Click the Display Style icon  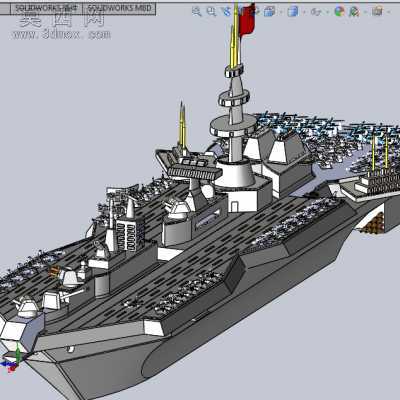[293, 12]
